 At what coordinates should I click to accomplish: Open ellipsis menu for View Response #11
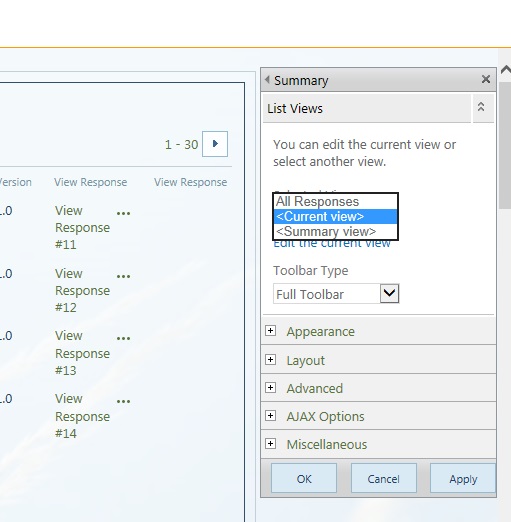click(x=123, y=213)
